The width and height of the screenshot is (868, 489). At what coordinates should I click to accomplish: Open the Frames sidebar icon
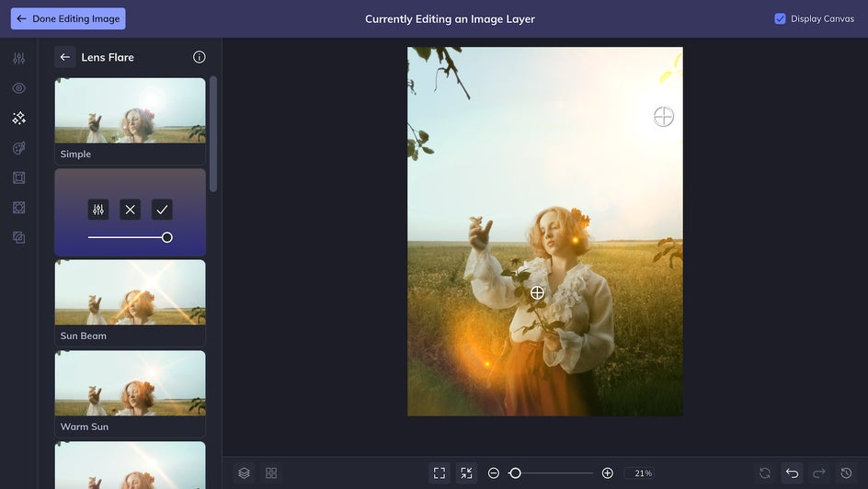click(18, 177)
